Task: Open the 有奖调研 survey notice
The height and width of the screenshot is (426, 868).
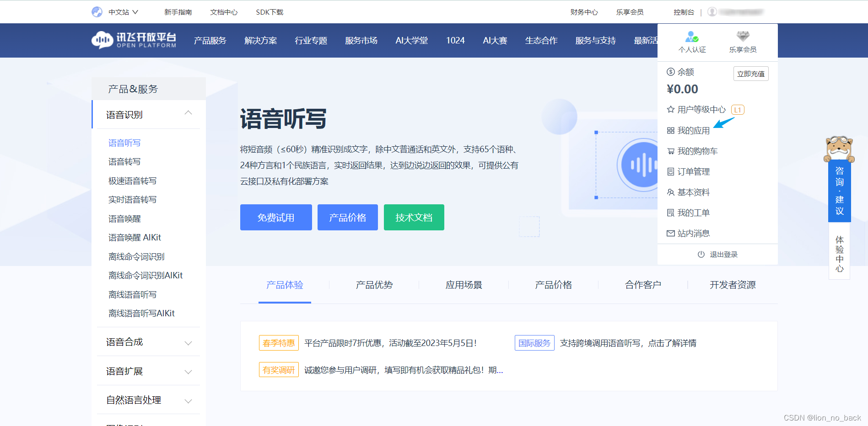Action: coord(381,370)
